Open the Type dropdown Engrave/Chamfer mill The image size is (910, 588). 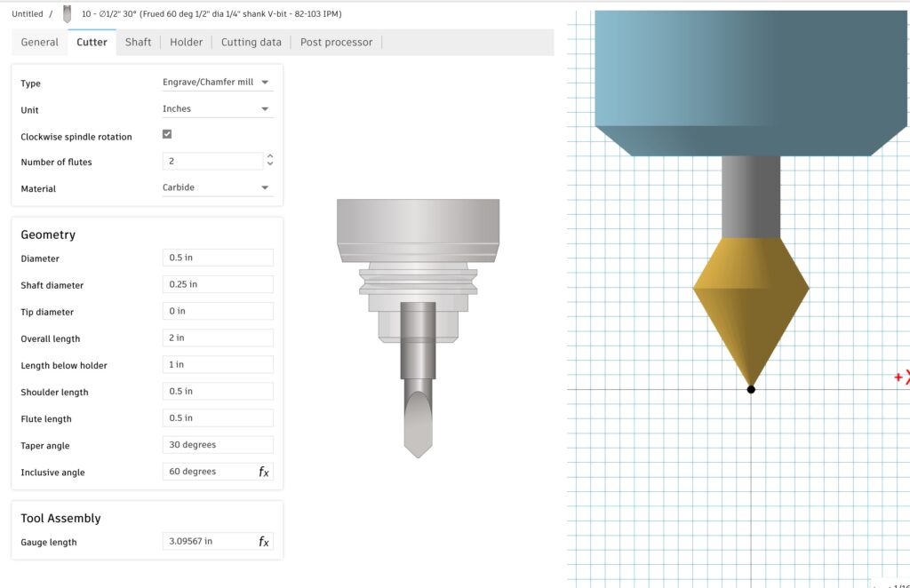coord(218,83)
